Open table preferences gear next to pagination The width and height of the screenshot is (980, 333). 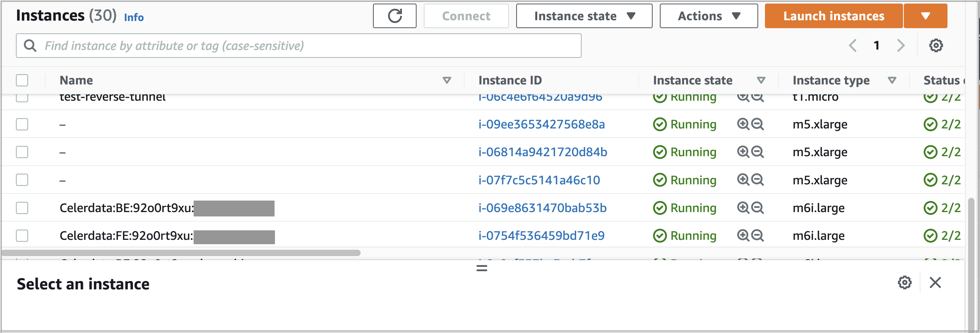click(936, 46)
